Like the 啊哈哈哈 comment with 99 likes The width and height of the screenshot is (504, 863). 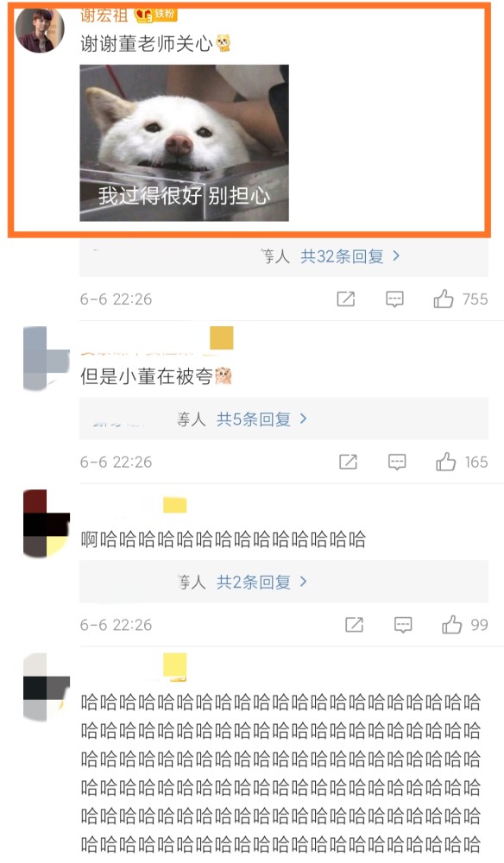(451, 625)
